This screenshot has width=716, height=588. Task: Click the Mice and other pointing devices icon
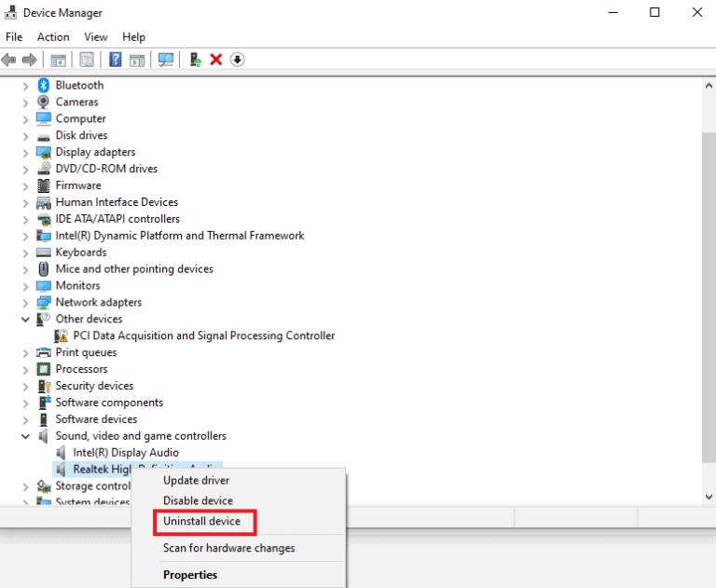point(44,269)
